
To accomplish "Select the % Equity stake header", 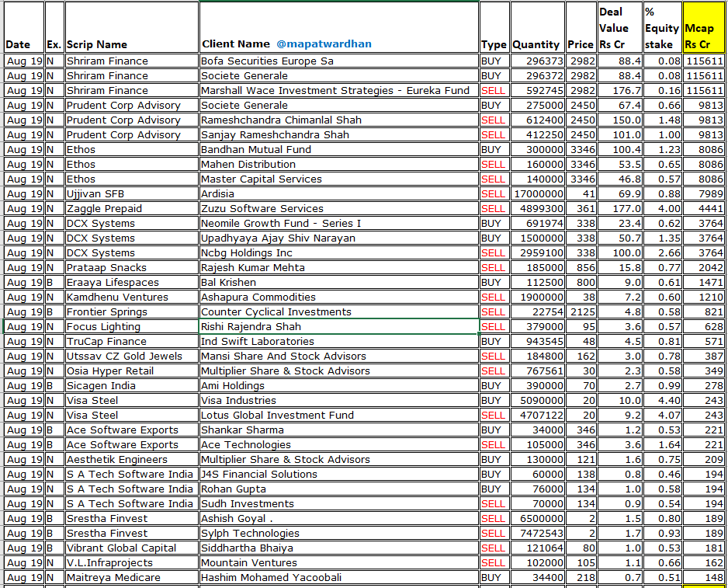I will click(663, 27).
